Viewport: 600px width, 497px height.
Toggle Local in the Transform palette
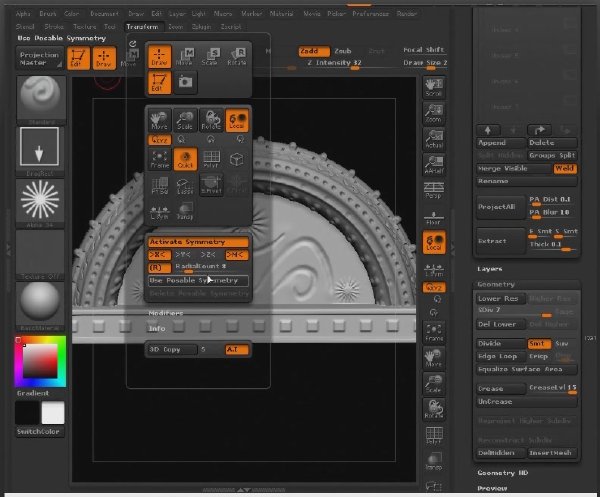236,121
